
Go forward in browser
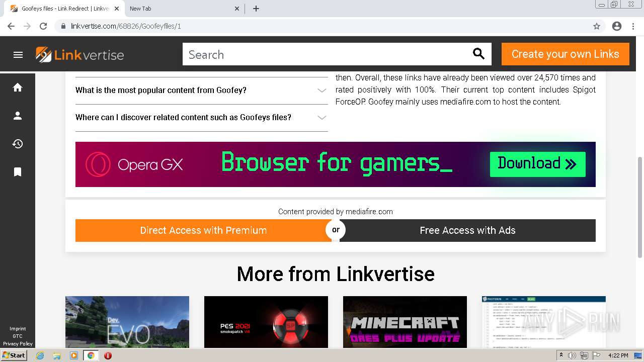click(27, 26)
